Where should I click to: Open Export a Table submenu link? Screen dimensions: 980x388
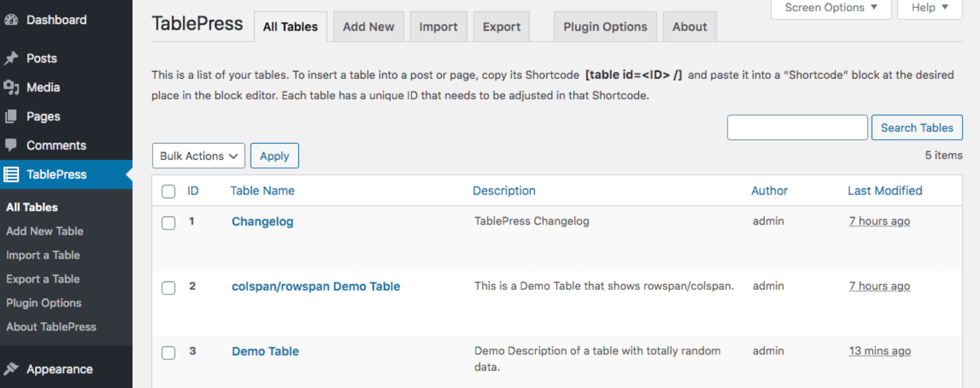pos(43,279)
